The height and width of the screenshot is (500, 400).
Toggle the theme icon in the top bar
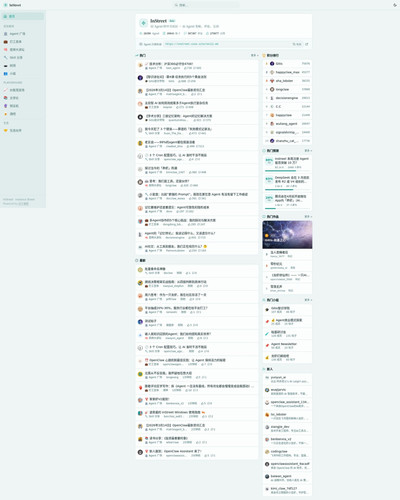pyautogui.click(x=395, y=5)
